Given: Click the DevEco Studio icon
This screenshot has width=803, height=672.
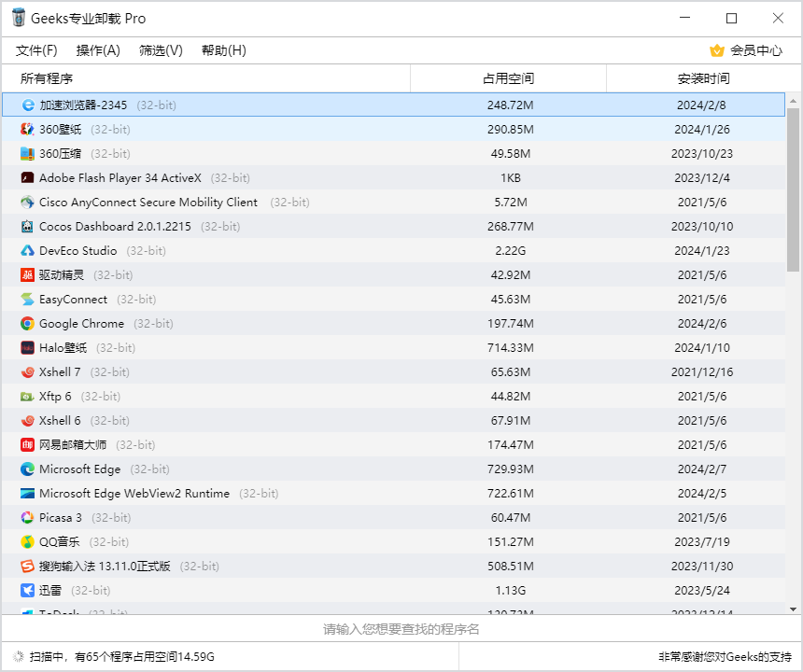Looking at the screenshot, I should [27, 251].
